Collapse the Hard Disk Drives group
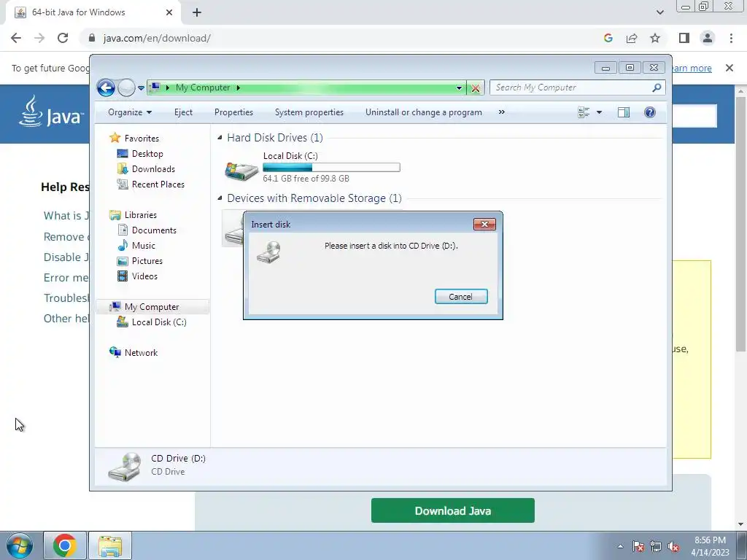Viewport: 747px width, 560px height. pos(220,138)
